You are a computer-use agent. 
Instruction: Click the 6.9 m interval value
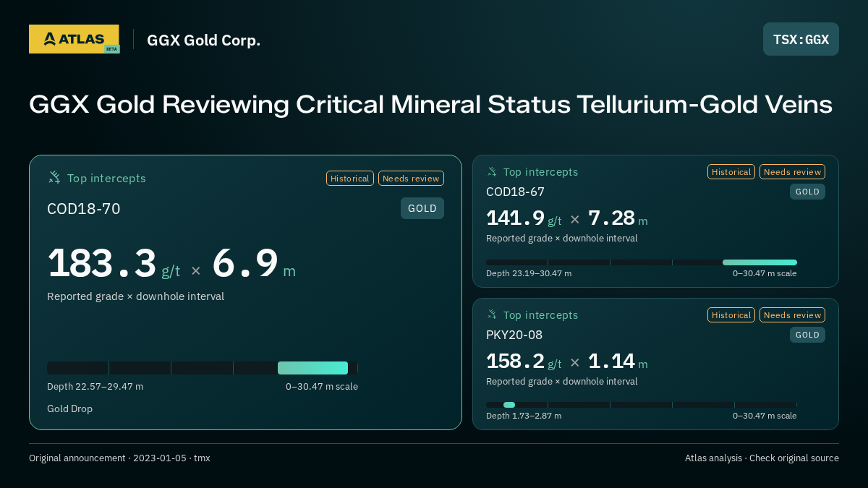click(x=254, y=264)
